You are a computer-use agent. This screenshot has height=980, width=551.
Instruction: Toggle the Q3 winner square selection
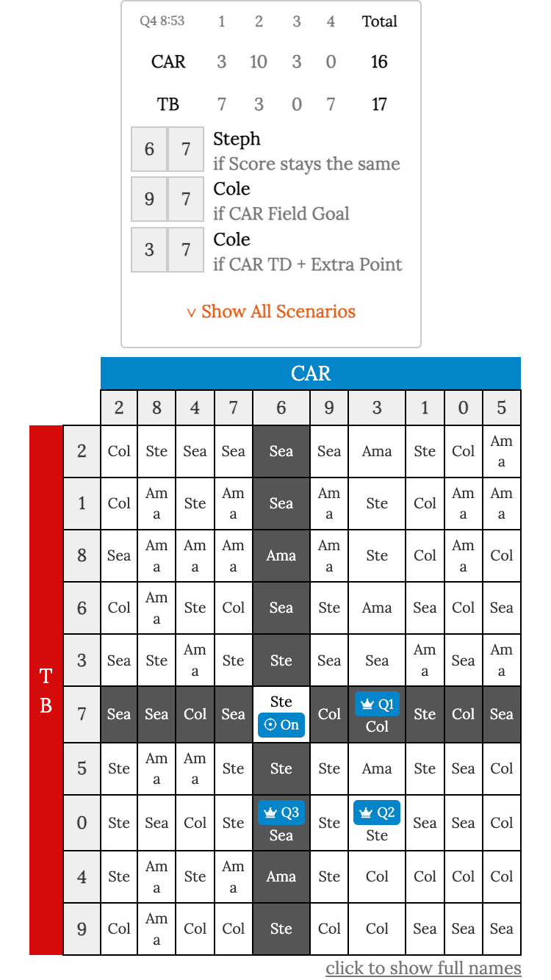(x=281, y=823)
